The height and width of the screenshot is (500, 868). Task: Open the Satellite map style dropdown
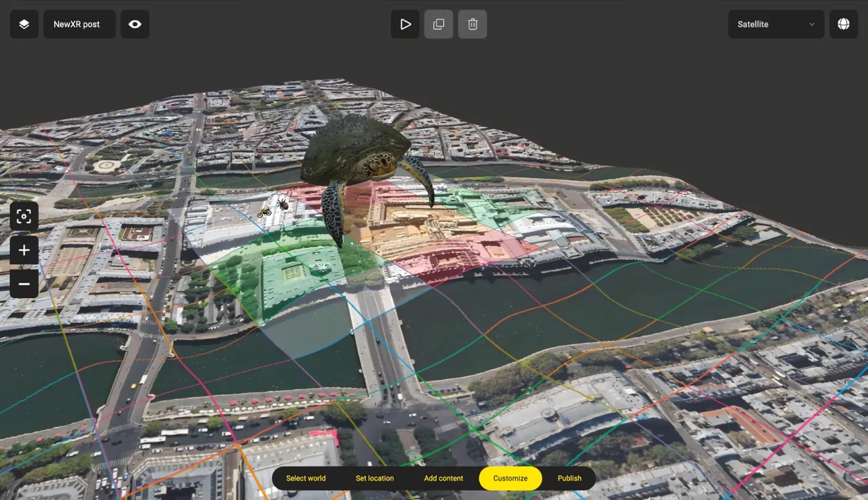[776, 24]
